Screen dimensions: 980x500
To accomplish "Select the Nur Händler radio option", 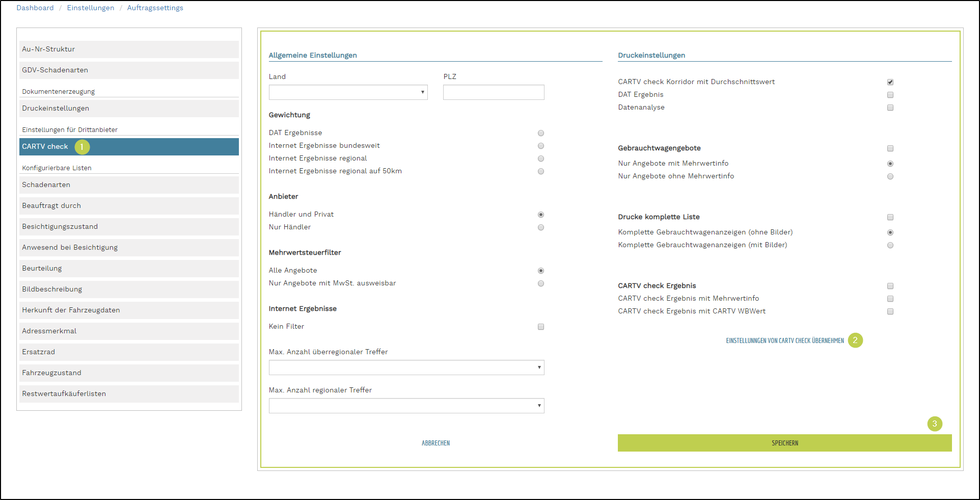I will pos(541,227).
